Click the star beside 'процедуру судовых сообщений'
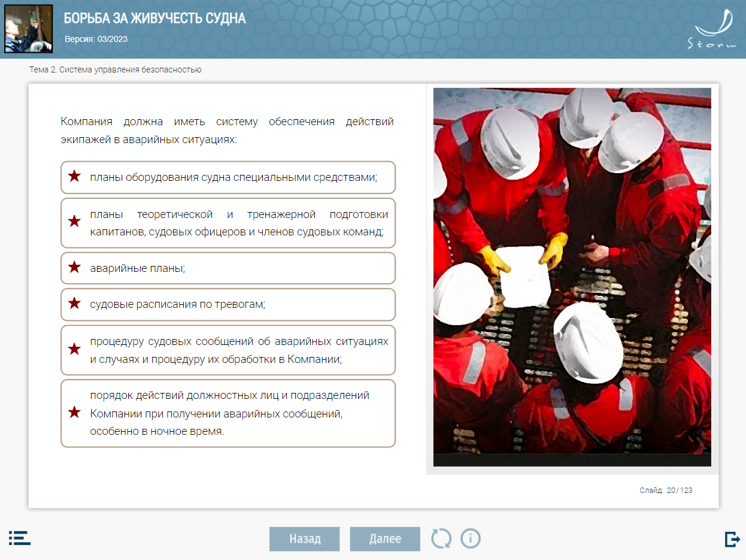The image size is (746, 560). pos(74,349)
